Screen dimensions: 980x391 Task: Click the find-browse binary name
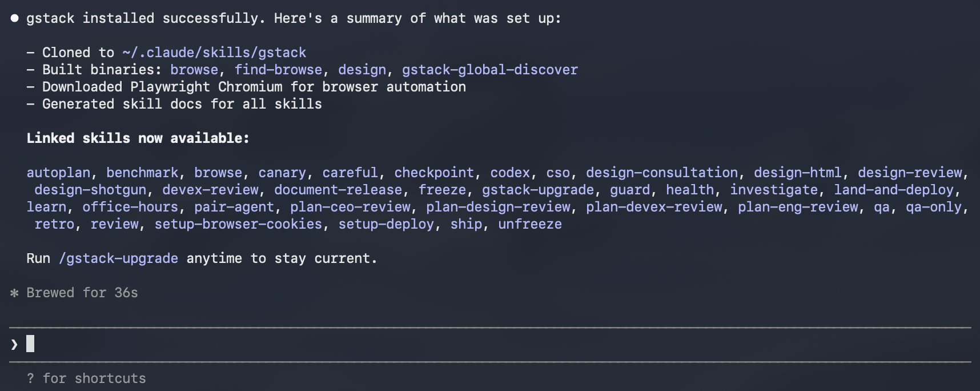pyautogui.click(x=278, y=70)
